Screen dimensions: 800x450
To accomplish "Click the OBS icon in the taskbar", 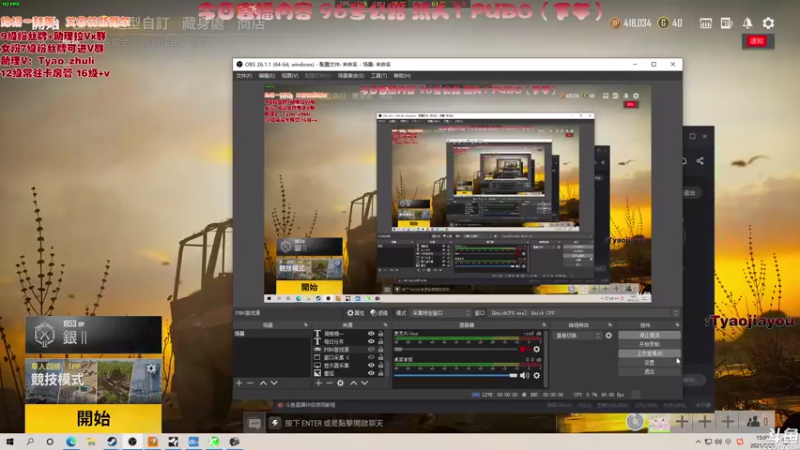I will pyautogui.click(x=132, y=441).
